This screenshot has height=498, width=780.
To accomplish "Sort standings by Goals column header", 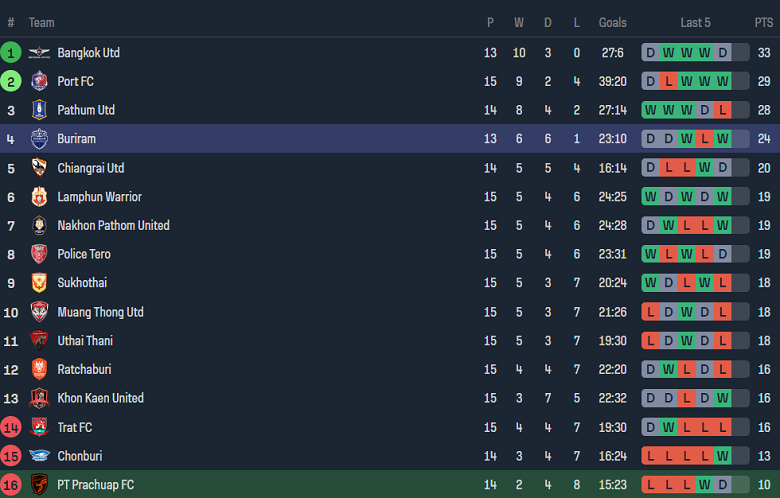I will pyautogui.click(x=612, y=22).
